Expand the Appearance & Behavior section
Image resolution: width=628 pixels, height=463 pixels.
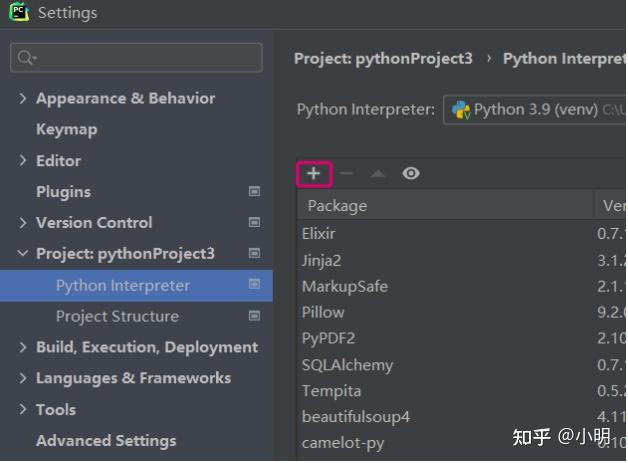pyautogui.click(x=23, y=98)
